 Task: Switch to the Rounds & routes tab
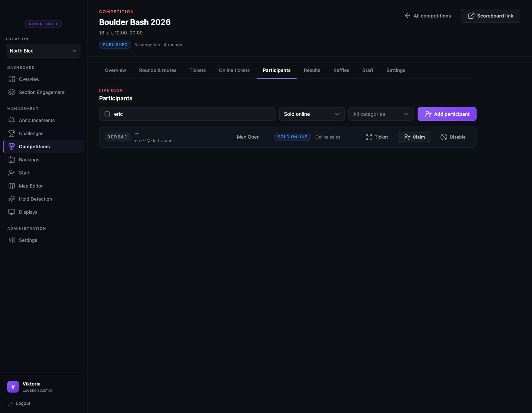tap(158, 70)
